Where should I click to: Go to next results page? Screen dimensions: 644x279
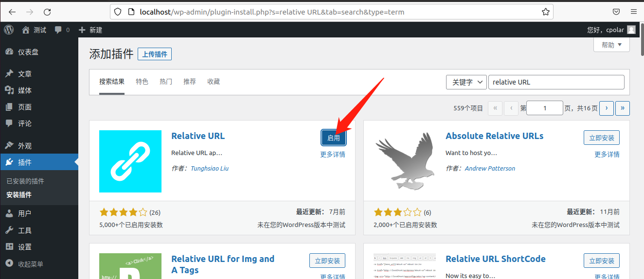point(607,108)
